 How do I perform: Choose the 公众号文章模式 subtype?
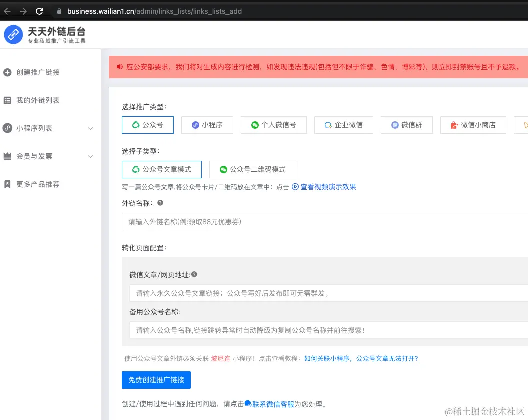pos(162,170)
